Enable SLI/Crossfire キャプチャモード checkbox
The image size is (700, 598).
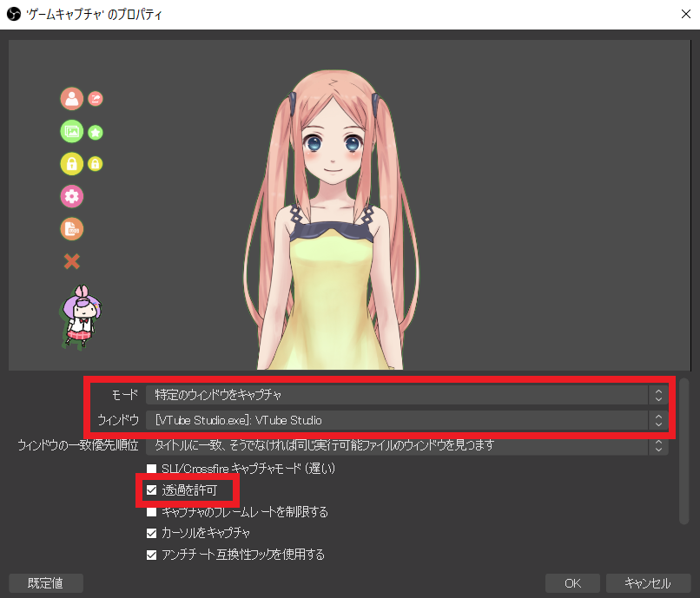pyautogui.click(x=152, y=469)
